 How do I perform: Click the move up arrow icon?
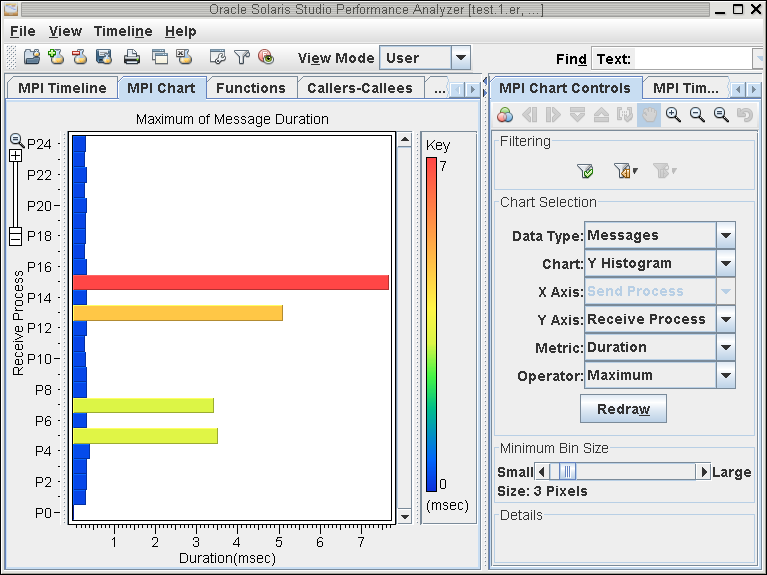(601, 115)
